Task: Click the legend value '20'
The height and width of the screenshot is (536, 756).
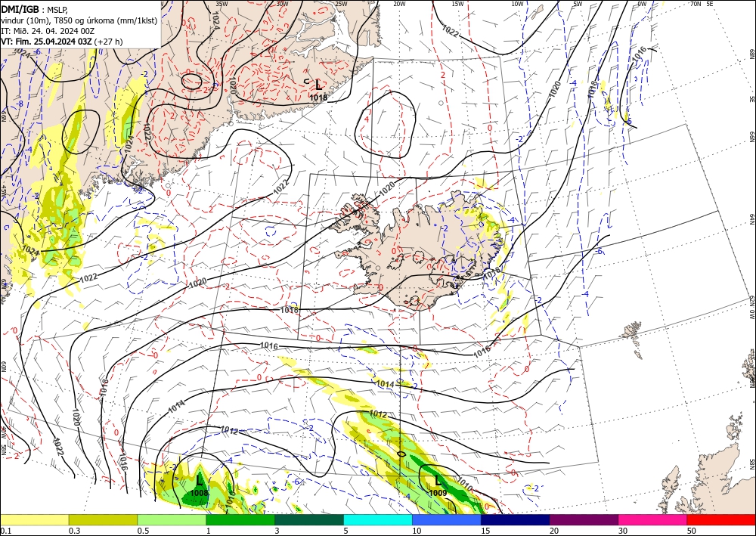Action: (554, 531)
